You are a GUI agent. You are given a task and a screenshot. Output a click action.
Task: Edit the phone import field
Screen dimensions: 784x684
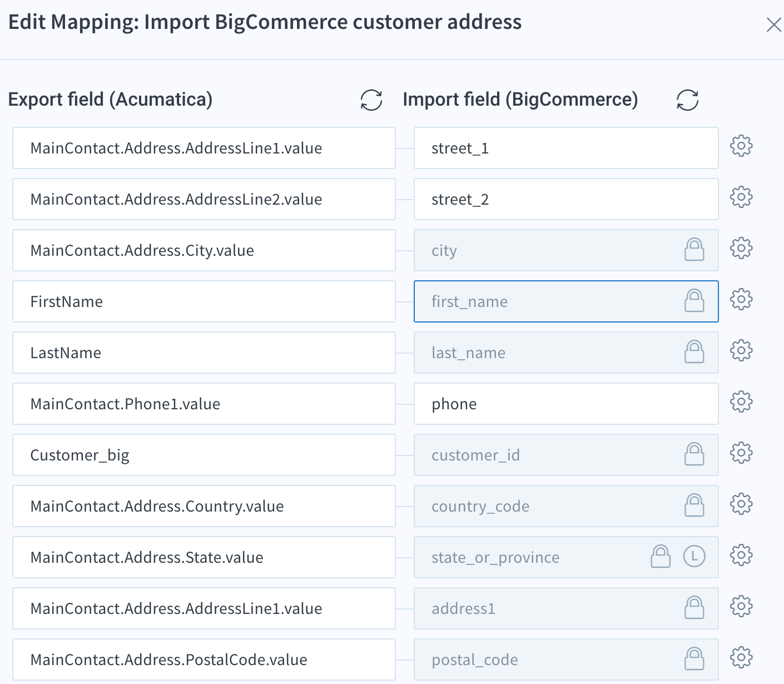click(x=566, y=404)
